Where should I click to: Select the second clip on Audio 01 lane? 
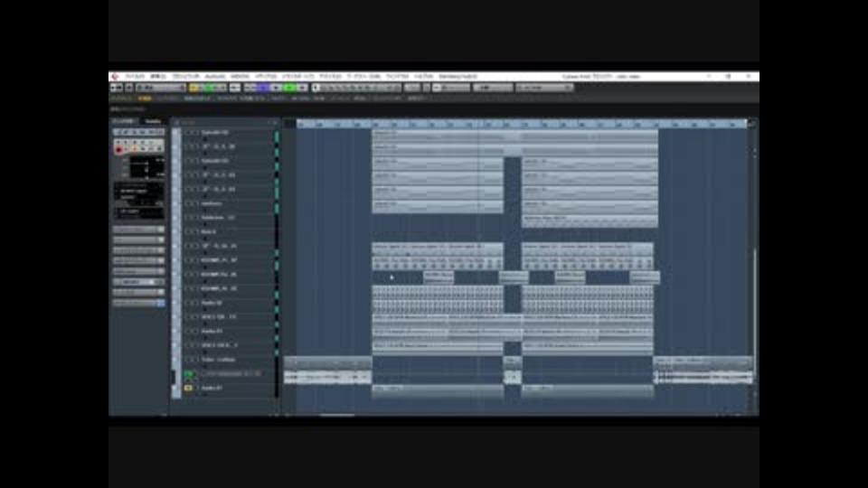588,389
